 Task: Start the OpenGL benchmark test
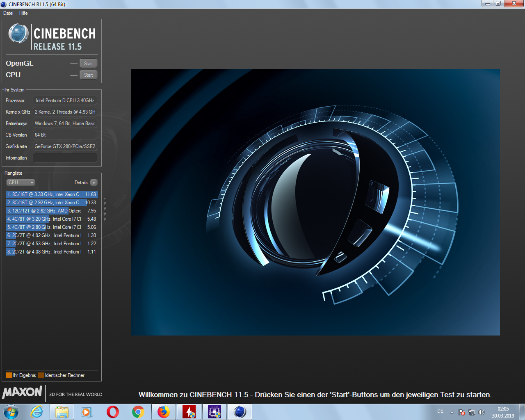click(88, 63)
